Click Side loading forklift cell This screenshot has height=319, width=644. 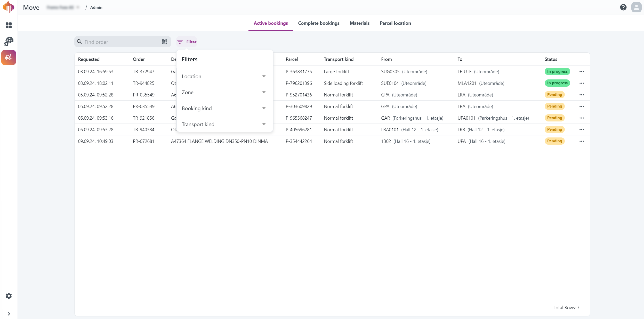[343, 83]
